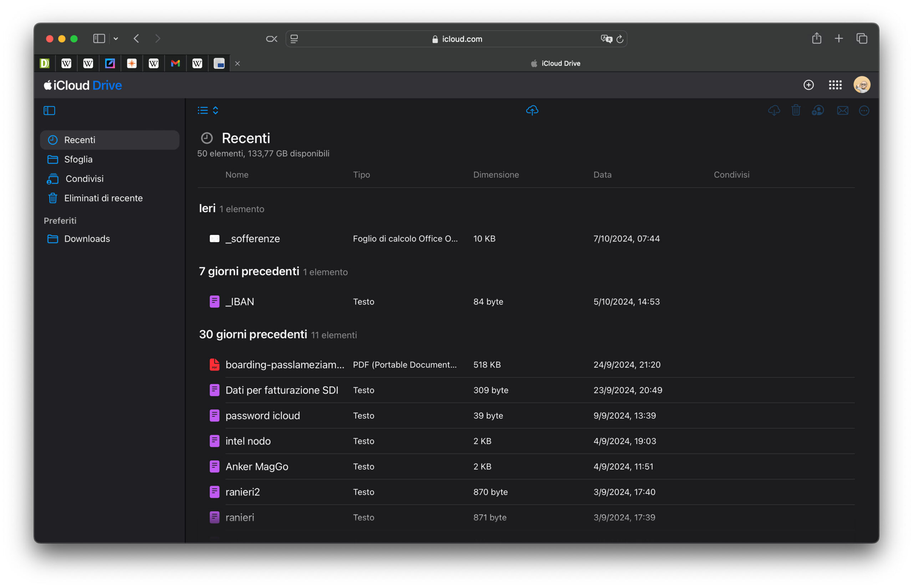
Task: Toggle the Safari sidebar button
Action: (99, 39)
